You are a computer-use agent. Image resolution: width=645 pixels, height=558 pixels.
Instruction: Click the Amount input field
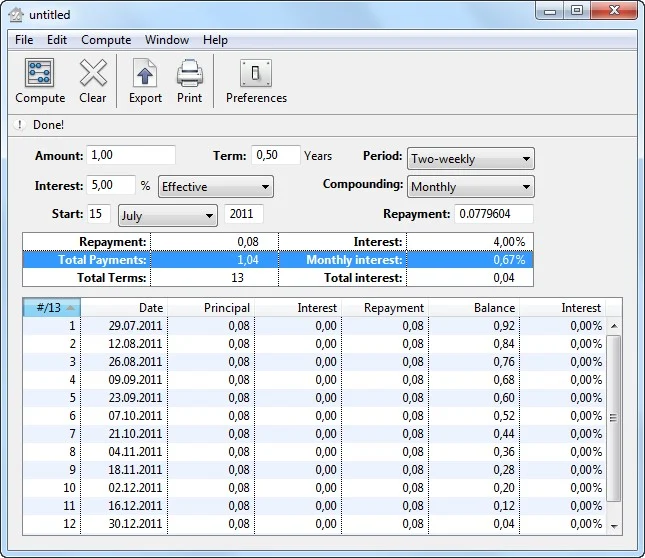pos(131,155)
